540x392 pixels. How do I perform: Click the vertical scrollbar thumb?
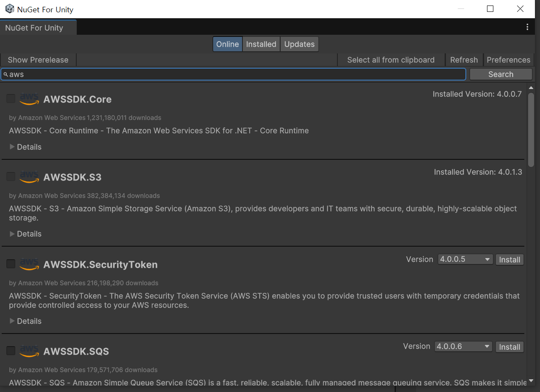click(531, 129)
